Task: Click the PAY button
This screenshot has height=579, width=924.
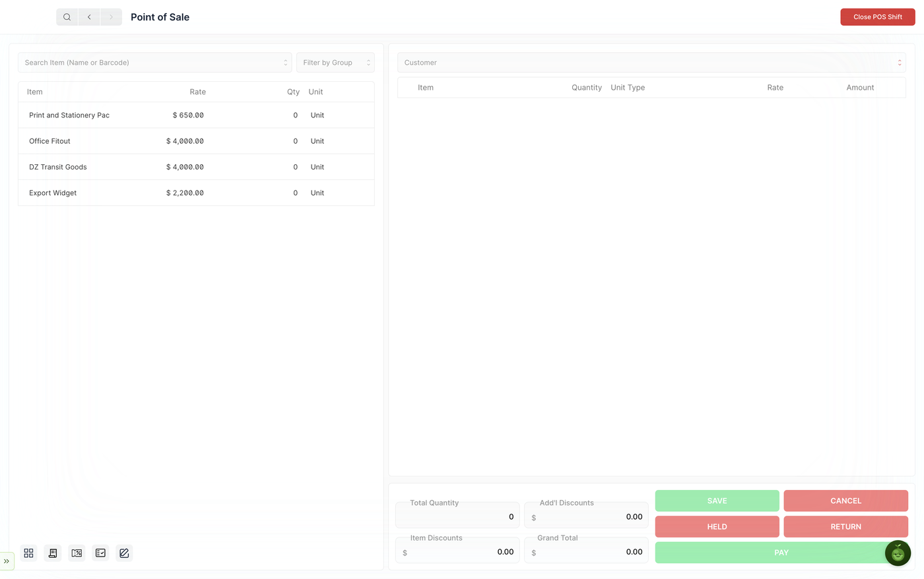Action: point(781,553)
